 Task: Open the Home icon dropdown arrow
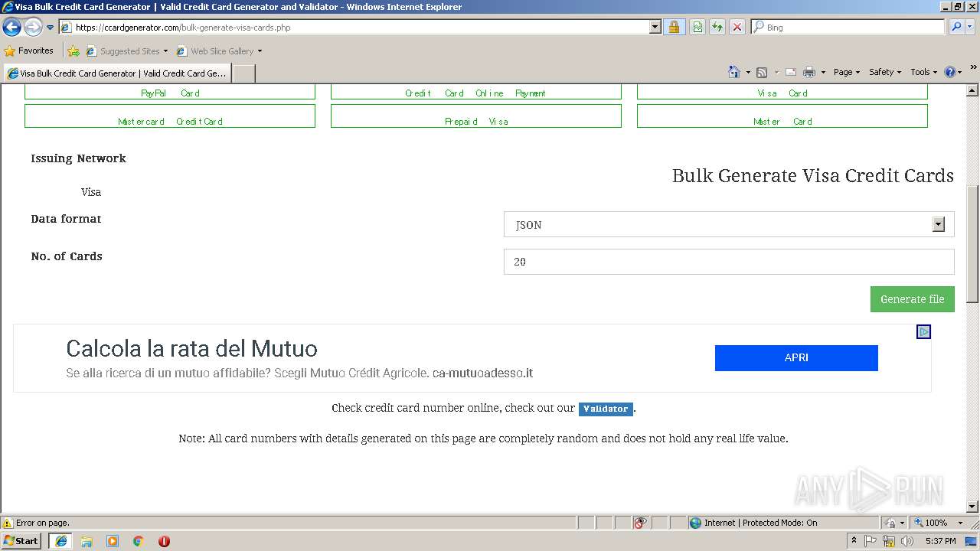pos(748,72)
